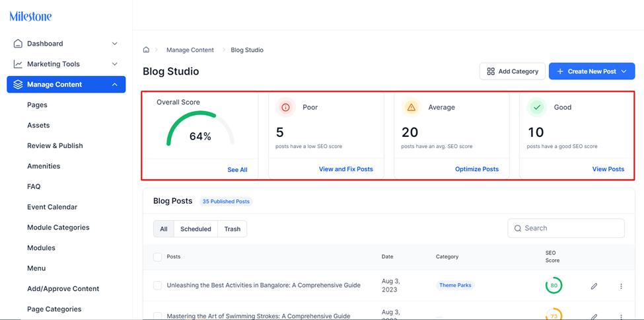Check the Bangalore activities post checkbox

pyautogui.click(x=157, y=286)
